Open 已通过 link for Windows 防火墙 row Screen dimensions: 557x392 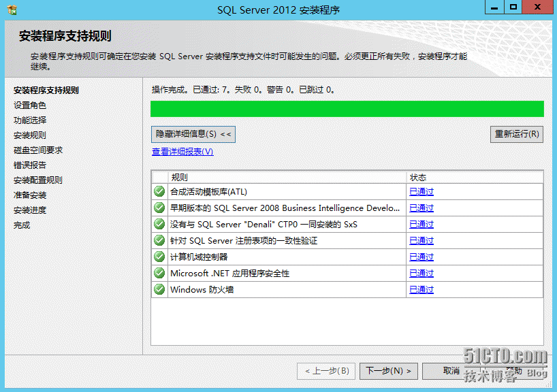click(421, 290)
